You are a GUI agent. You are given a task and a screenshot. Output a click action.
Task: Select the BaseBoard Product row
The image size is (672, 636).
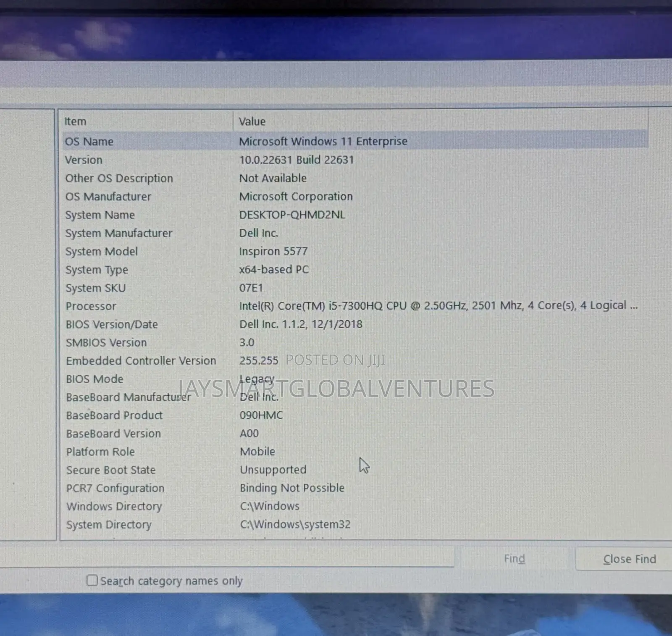pyautogui.click(x=355, y=415)
